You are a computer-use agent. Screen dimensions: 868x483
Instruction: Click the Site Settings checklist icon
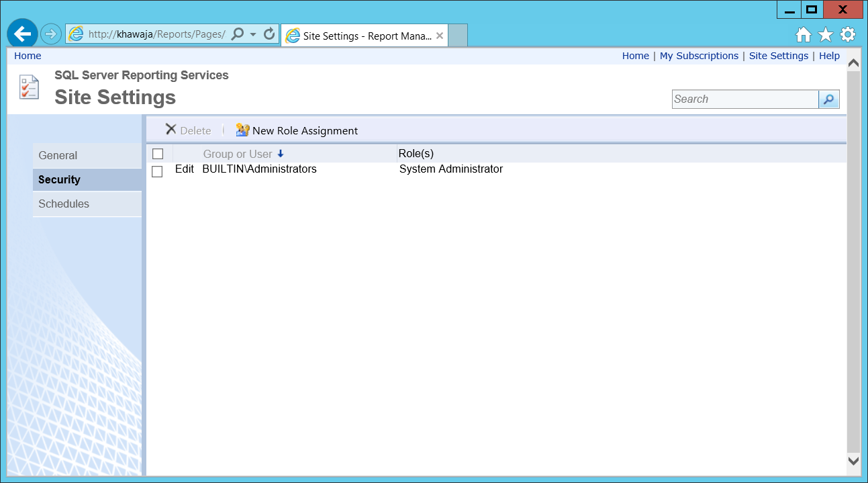30,88
